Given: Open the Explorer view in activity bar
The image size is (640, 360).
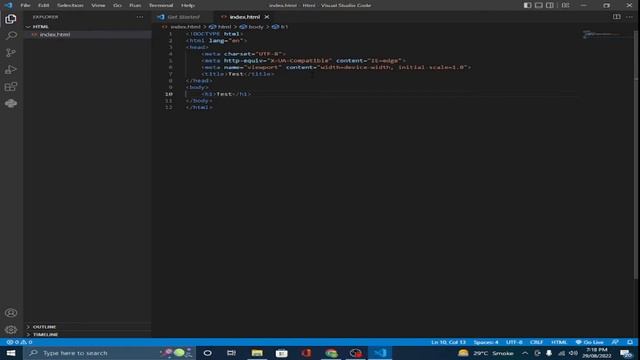Looking at the screenshot, I should point(11,19).
